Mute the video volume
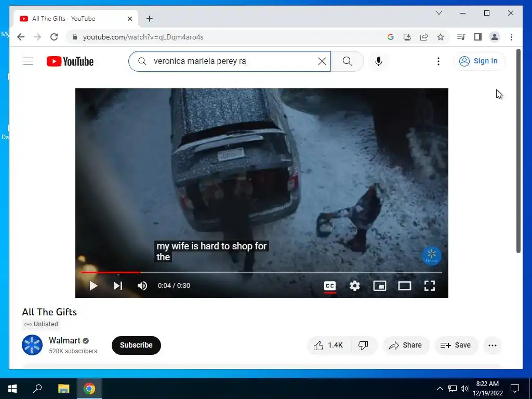532x399 pixels. (142, 286)
